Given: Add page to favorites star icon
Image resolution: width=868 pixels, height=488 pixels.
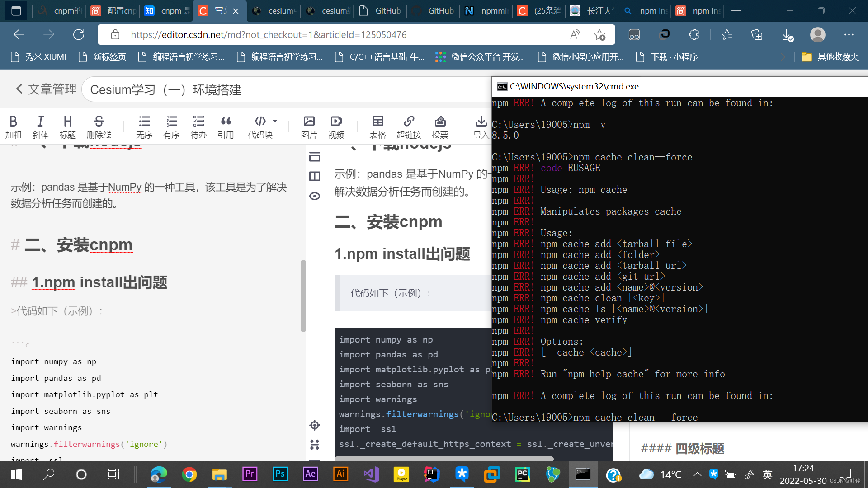Looking at the screenshot, I should pos(600,34).
